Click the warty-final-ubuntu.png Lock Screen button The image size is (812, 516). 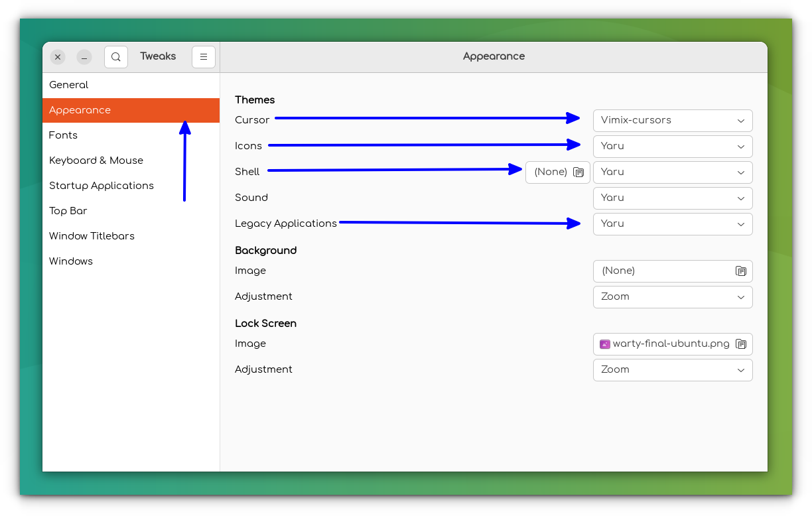pos(663,344)
